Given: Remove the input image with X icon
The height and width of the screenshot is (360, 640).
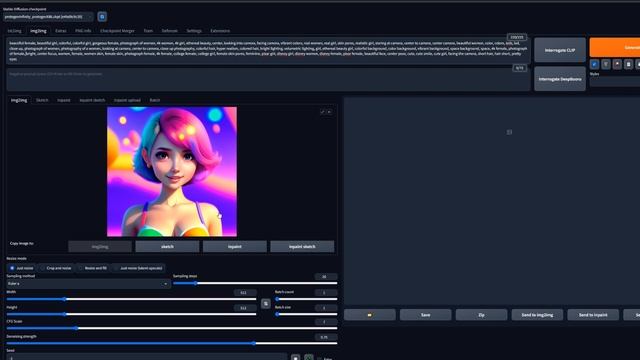Looking at the screenshot, I should point(329,112).
